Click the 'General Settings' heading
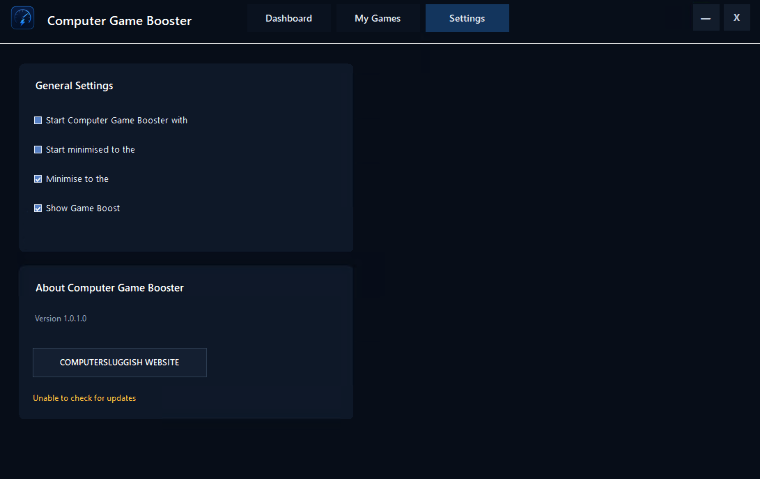Image resolution: width=760 pixels, height=479 pixels. [x=74, y=85]
